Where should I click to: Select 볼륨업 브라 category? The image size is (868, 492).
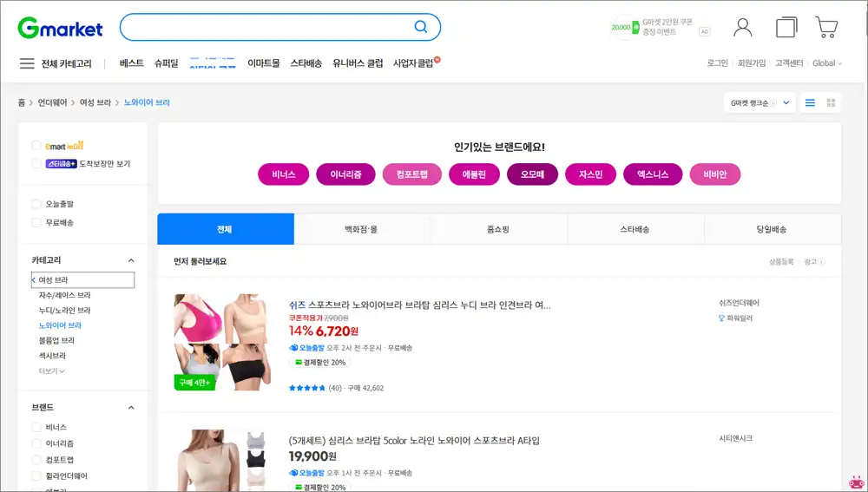(x=56, y=340)
